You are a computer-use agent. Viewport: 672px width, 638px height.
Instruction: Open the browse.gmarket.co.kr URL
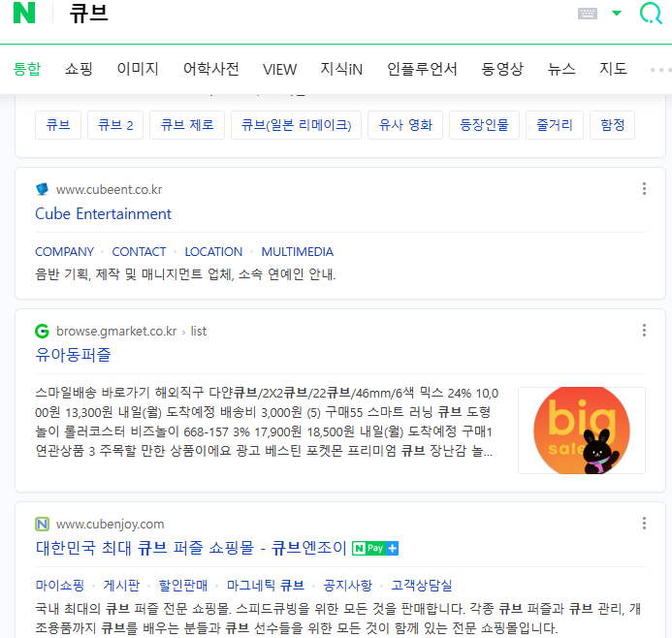116,332
